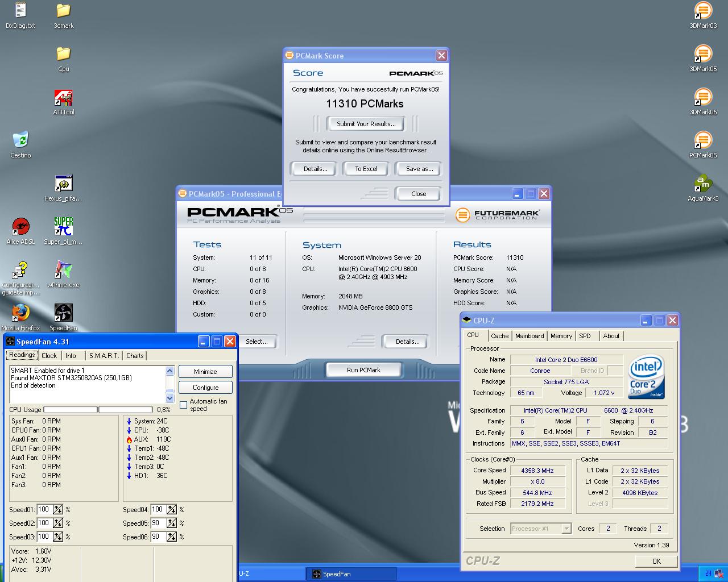Click the flame icon next to AUX temperature
728x582 pixels.
point(129,439)
